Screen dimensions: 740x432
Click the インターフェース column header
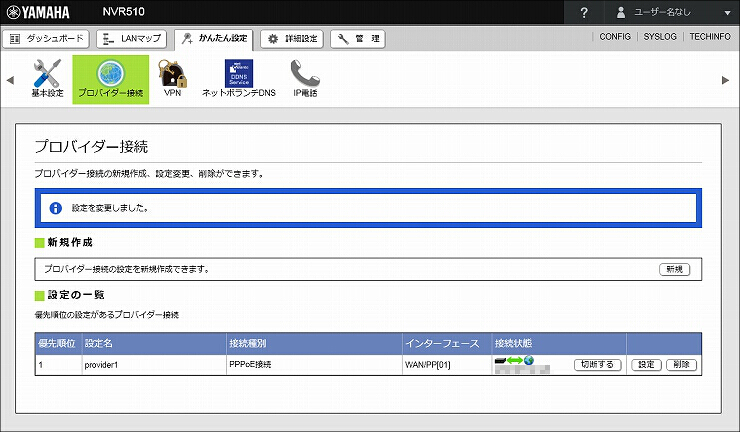[447, 344]
